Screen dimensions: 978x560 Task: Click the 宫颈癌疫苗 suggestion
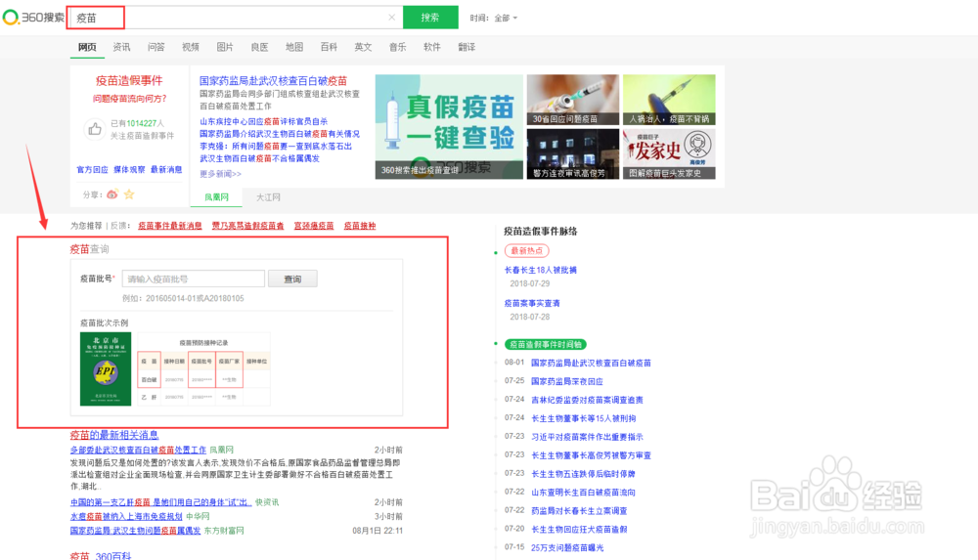tap(314, 226)
